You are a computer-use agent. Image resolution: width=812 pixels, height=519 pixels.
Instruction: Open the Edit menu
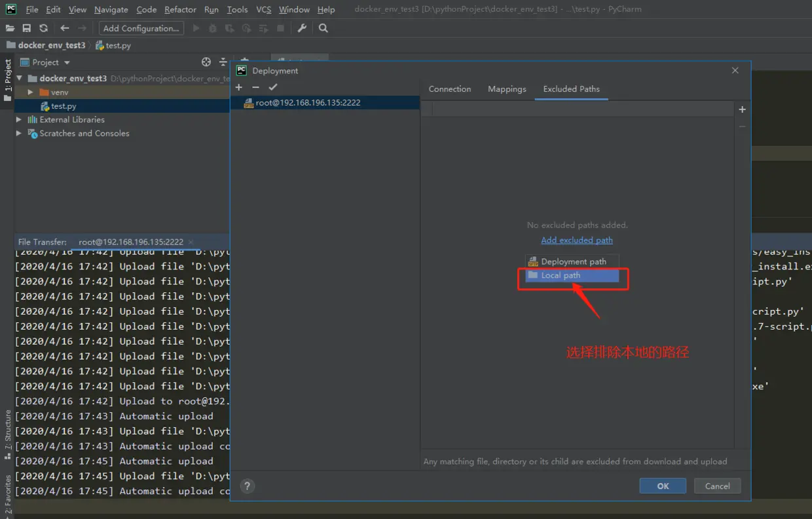point(54,9)
